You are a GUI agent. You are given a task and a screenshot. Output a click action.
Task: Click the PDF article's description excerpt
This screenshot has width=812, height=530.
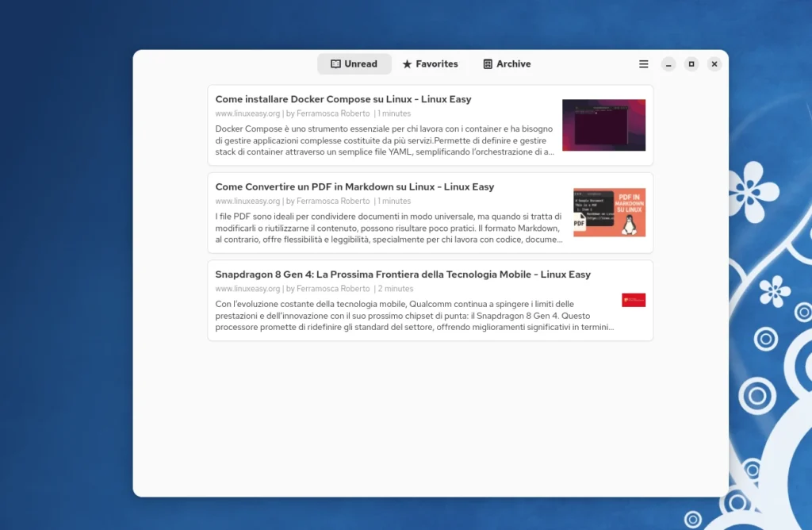[389, 228]
